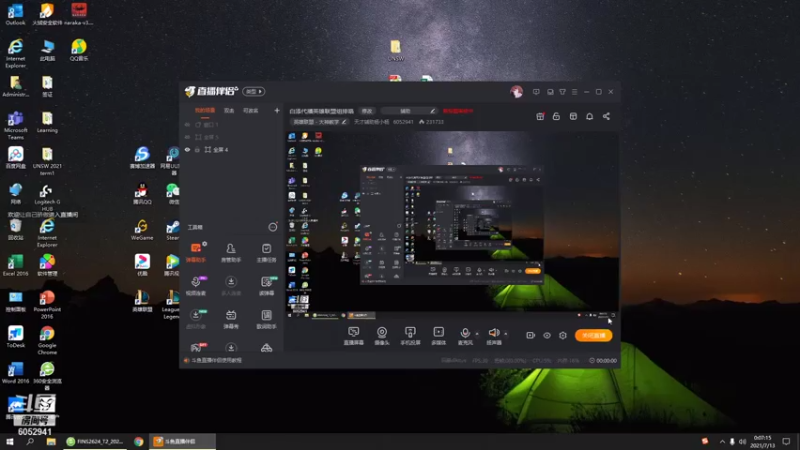The width and height of the screenshot is (800, 450).
Task: Toggle visibility eye for 全屏 4 source
Action: [x=187, y=149]
